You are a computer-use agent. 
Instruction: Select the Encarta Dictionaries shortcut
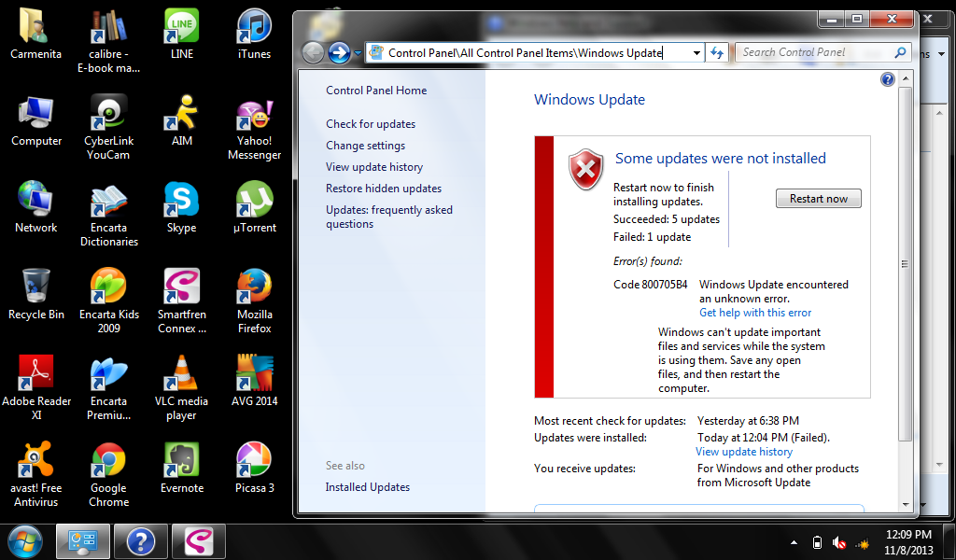(x=108, y=215)
